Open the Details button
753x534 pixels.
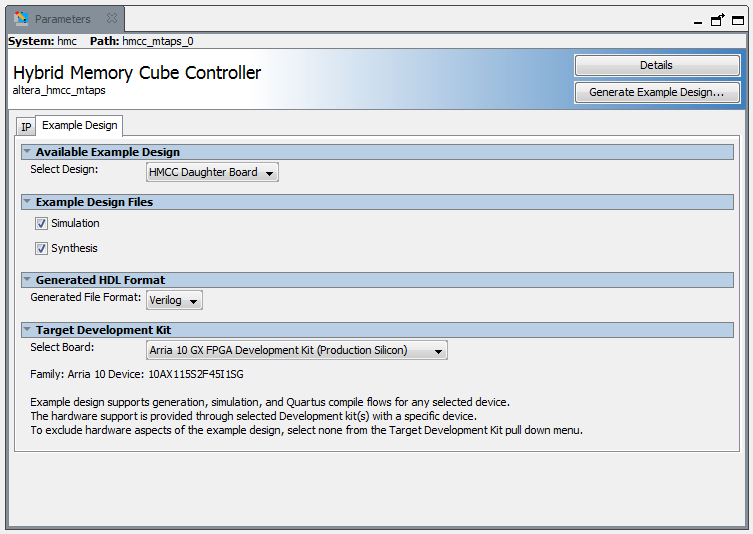tap(656, 65)
